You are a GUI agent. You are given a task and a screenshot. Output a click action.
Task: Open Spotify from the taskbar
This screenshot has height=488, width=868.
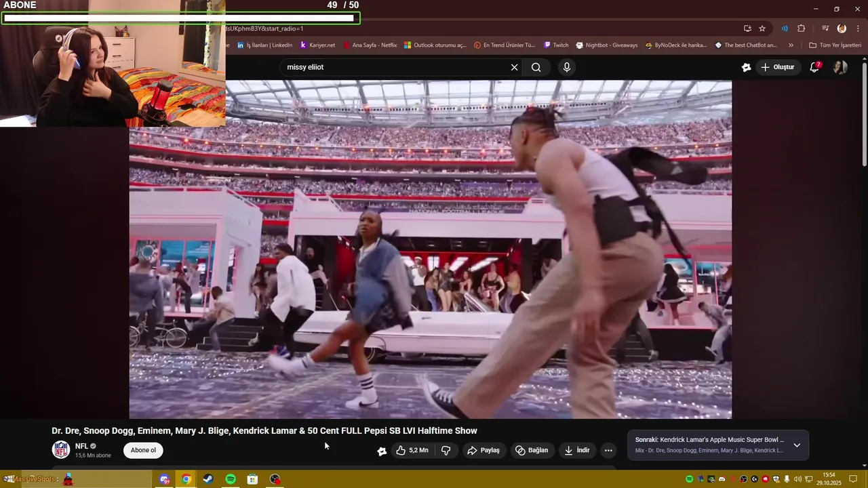tap(231, 479)
